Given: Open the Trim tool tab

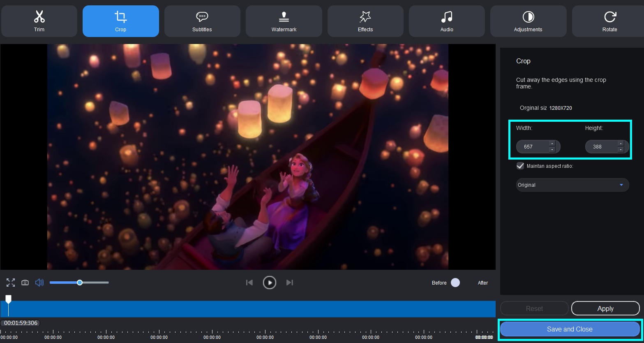Looking at the screenshot, I should [39, 21].
